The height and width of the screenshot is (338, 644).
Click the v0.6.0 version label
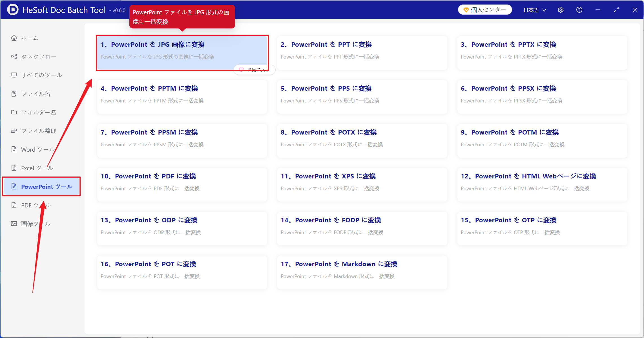(118, 10)
